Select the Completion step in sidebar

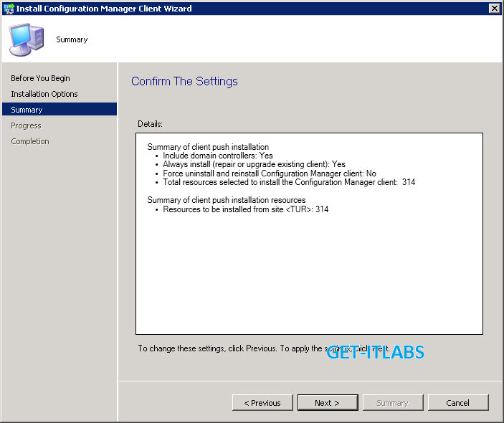pyautogui.click(x=30, y=141)
